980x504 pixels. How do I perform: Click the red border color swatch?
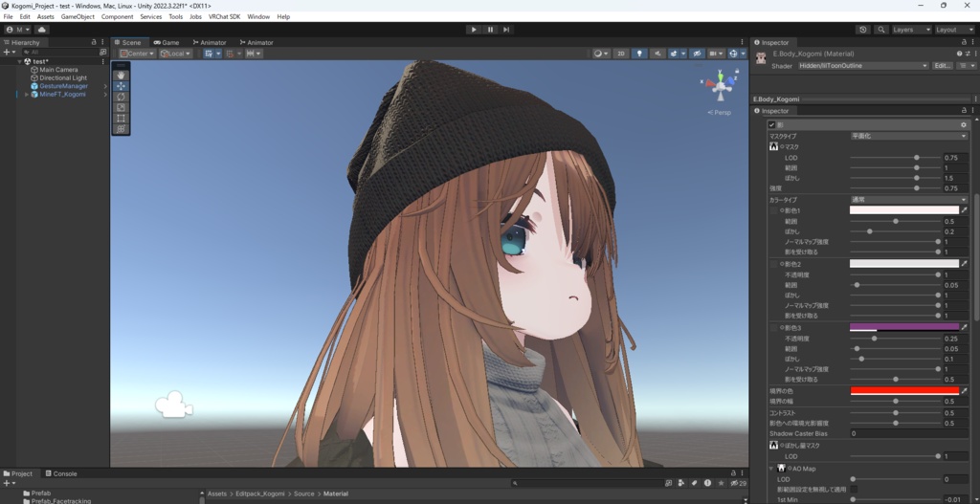click(x=903, y=391)
